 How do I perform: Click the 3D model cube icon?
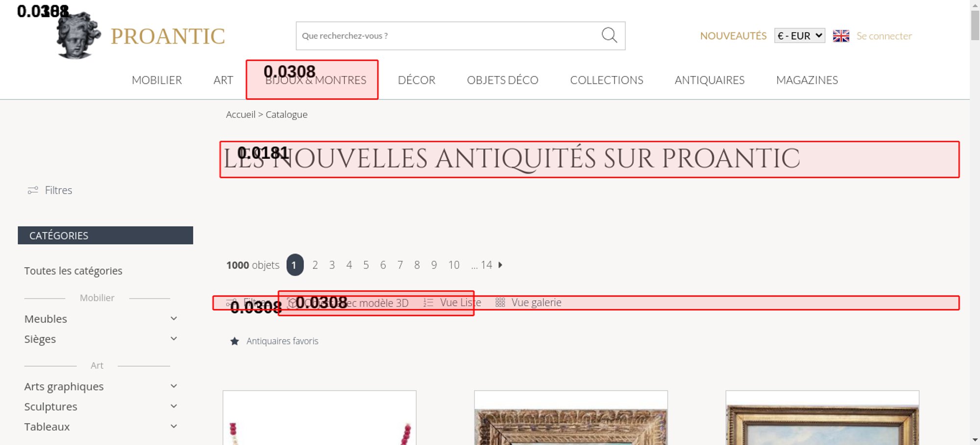point(292,303)
